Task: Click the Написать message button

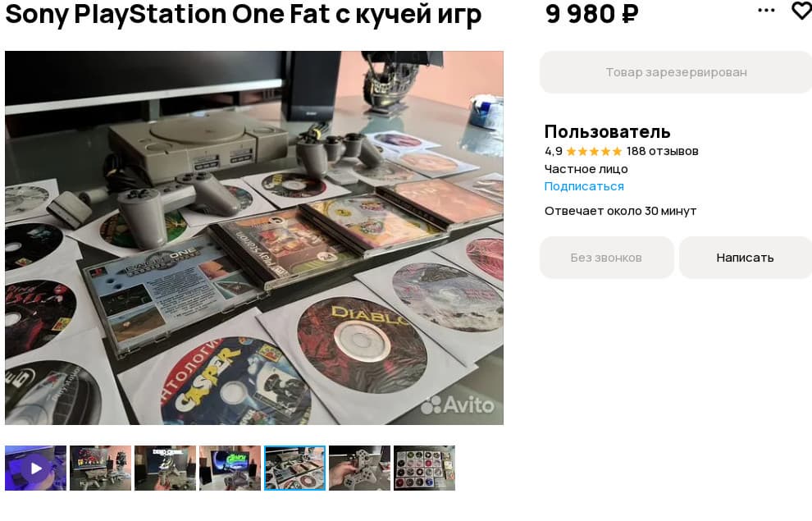Action: click(x=745, y=258)
